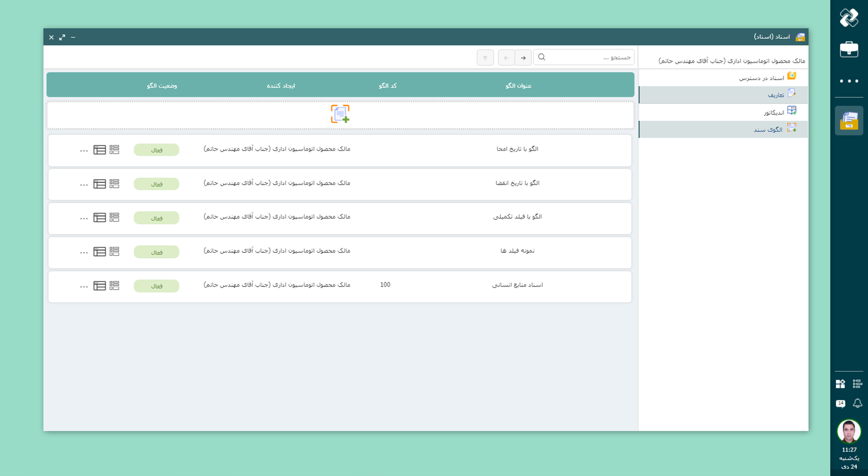The image size is (868, 476).
Task: Open the messages icon with badge 14
Action: coord(840,403)
